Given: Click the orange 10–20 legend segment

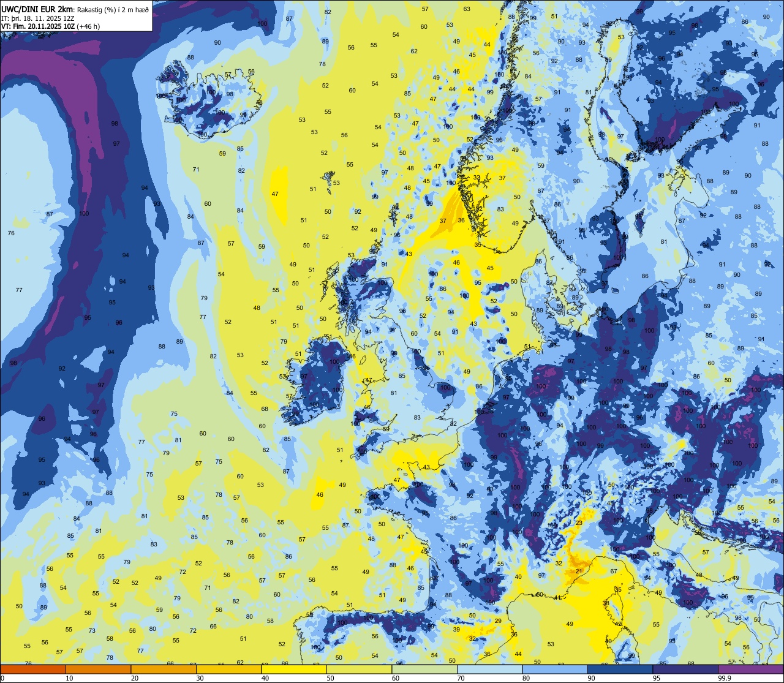Looking at the screenshot, I should tap(98, 669).
